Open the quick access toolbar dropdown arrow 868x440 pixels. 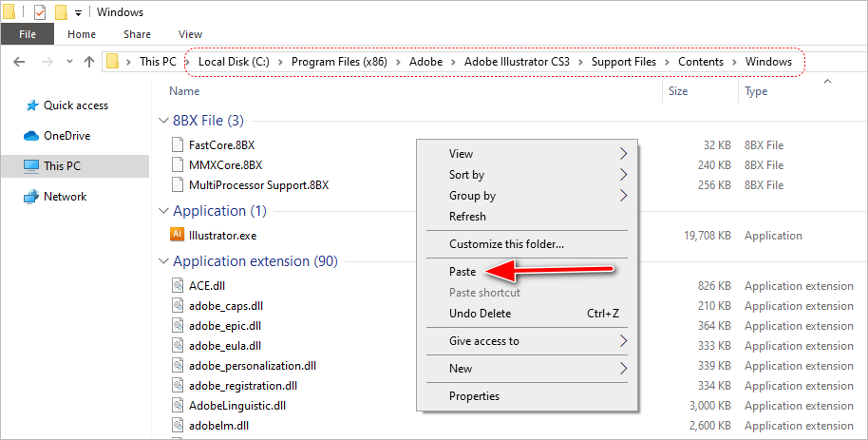pos(77,13)
